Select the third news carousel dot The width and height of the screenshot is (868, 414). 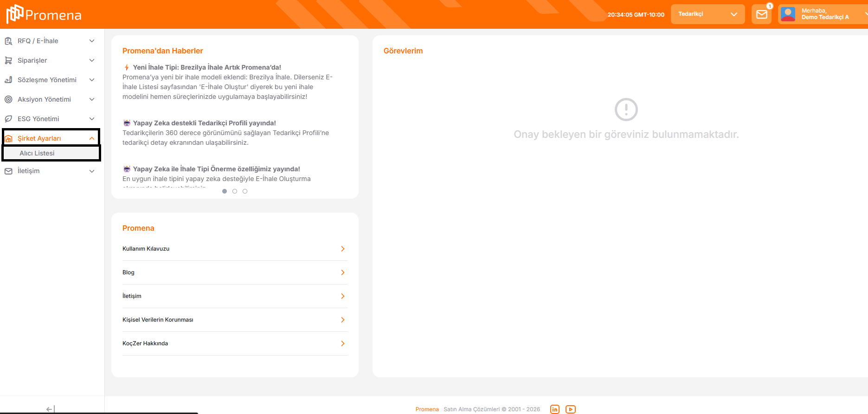tap(245, 191)
